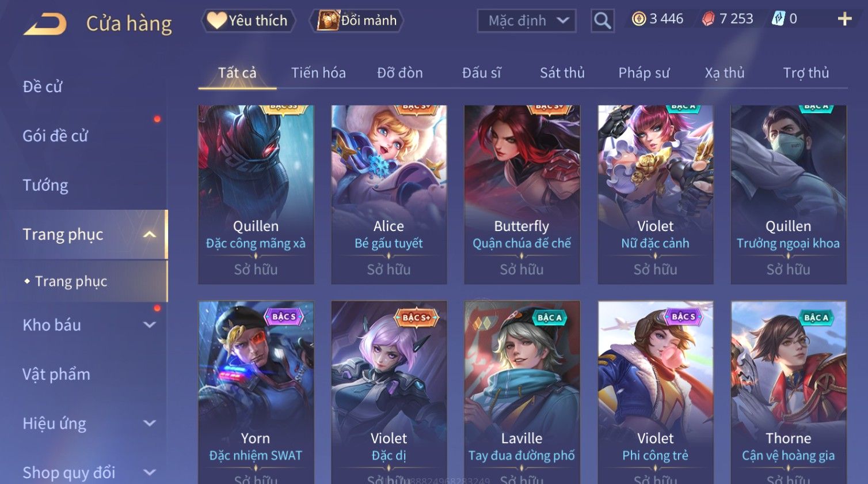
Task: Click the red ruby currency icon
Action: tap(708, 19)
